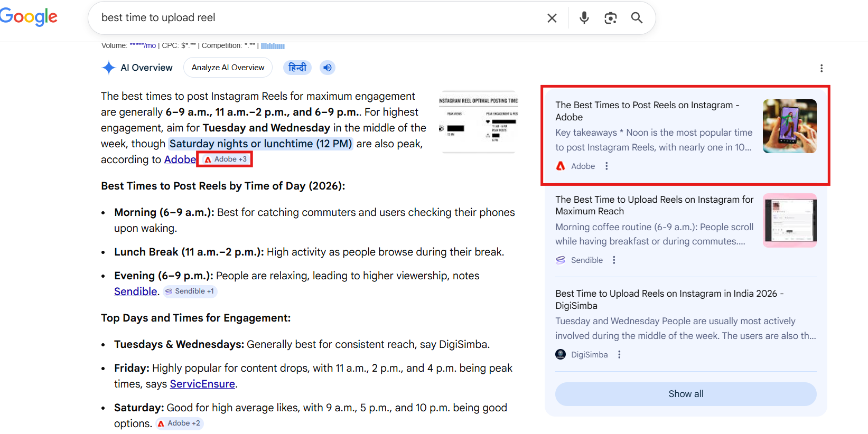Open three-dot menu beside Adobe source

click(606, 166)
